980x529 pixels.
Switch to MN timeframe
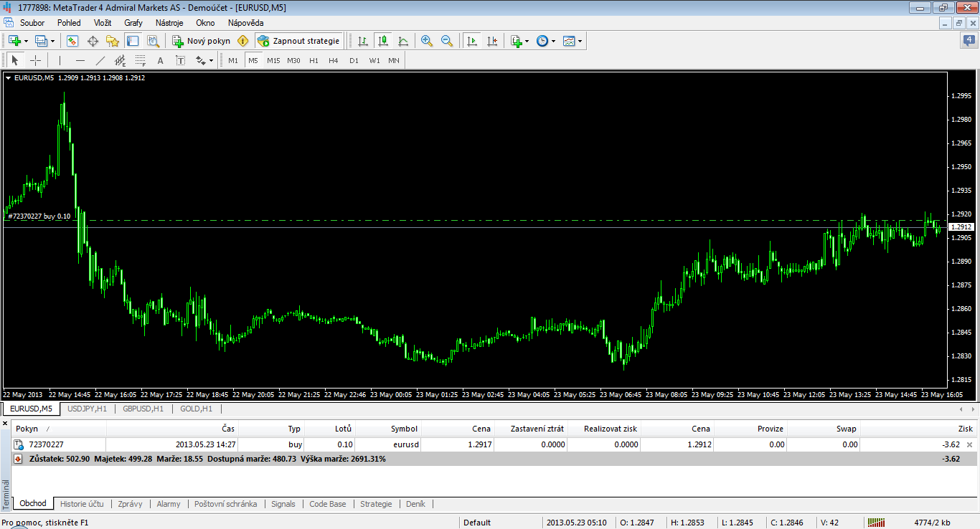[x=394, y=60]
